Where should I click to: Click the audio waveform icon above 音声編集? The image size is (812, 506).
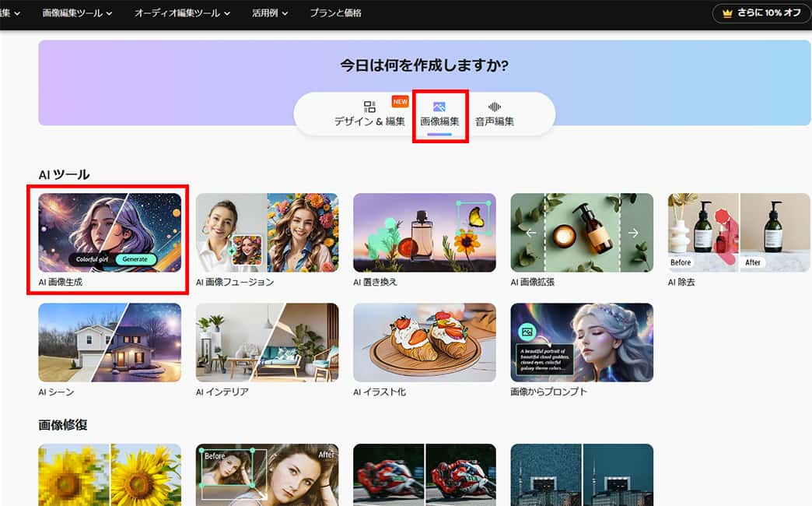(495, 107)
